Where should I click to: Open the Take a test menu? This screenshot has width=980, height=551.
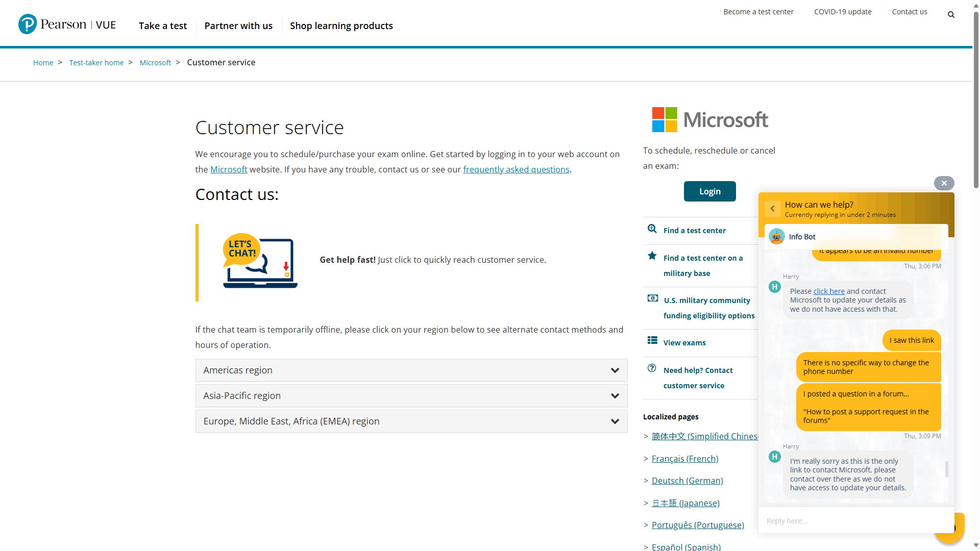163,26
